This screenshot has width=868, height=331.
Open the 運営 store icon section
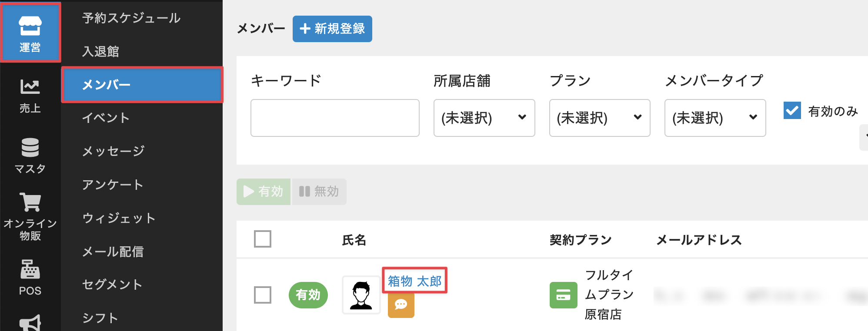pyautogui.click(x=30, y=33)
